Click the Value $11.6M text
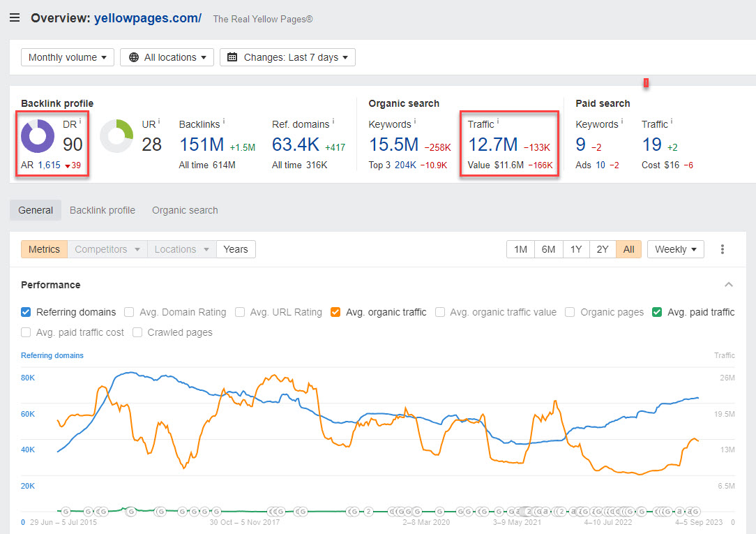 point(496,165)
